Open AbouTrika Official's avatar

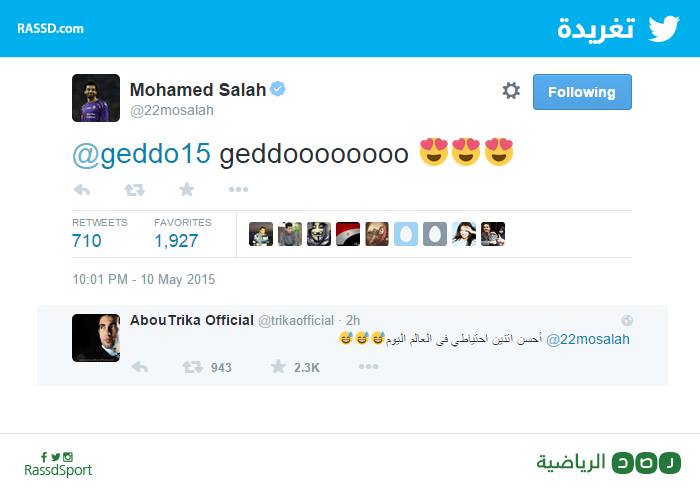[x=96, y=338]
